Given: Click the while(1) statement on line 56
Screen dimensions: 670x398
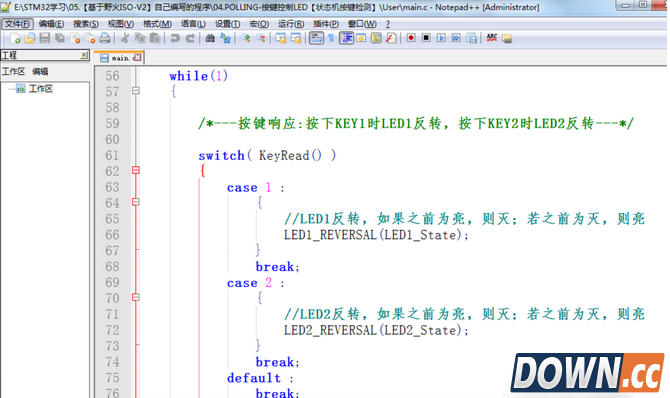Looking at the screenshot, I should coord(199,76).
